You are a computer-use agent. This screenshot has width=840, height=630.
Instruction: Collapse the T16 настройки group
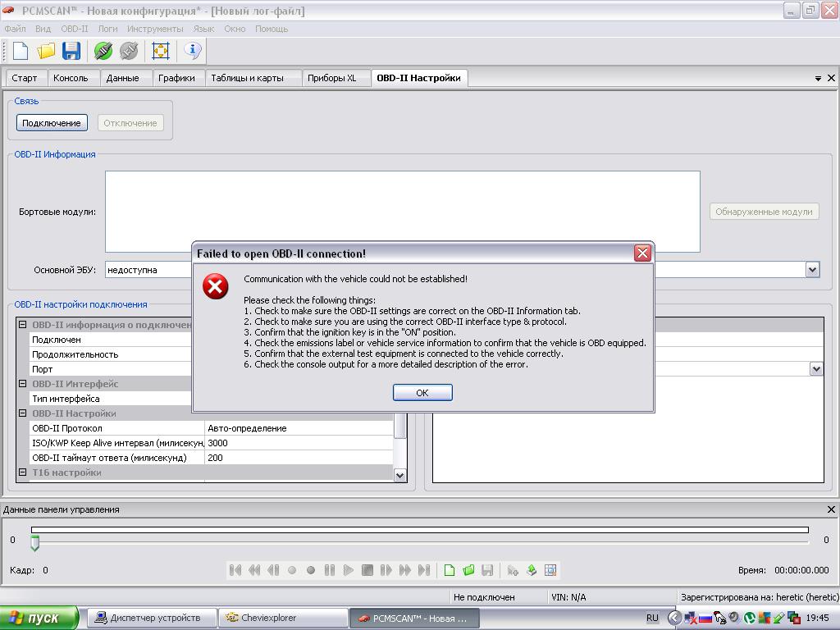[x=23, y=472]
